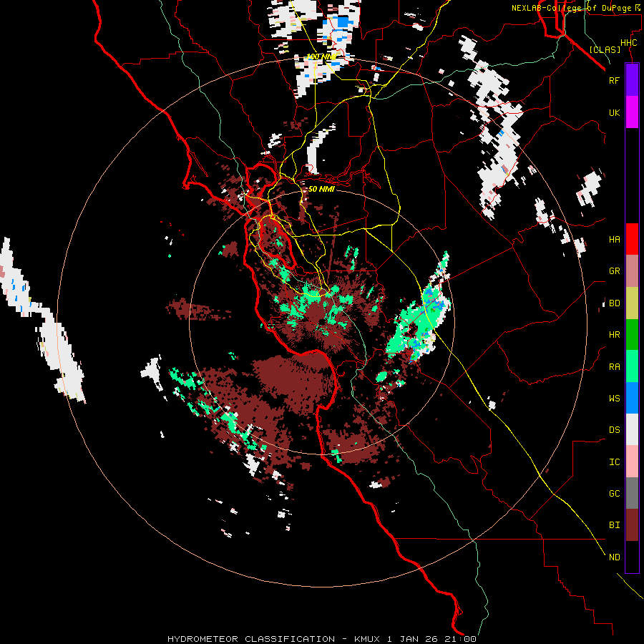Click the HA red legend swatch

(x=632, y=239)
